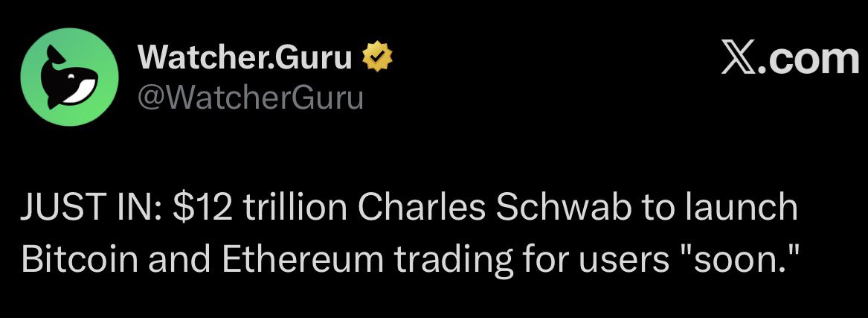The image size is (868, 318).
Task: Click the gold verified badge
Action: (376, 58)
